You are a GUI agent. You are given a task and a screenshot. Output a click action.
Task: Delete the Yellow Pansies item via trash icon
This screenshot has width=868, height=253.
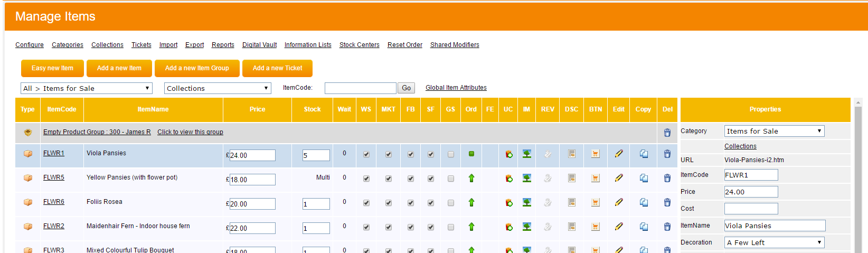click(x=667, y=179)
